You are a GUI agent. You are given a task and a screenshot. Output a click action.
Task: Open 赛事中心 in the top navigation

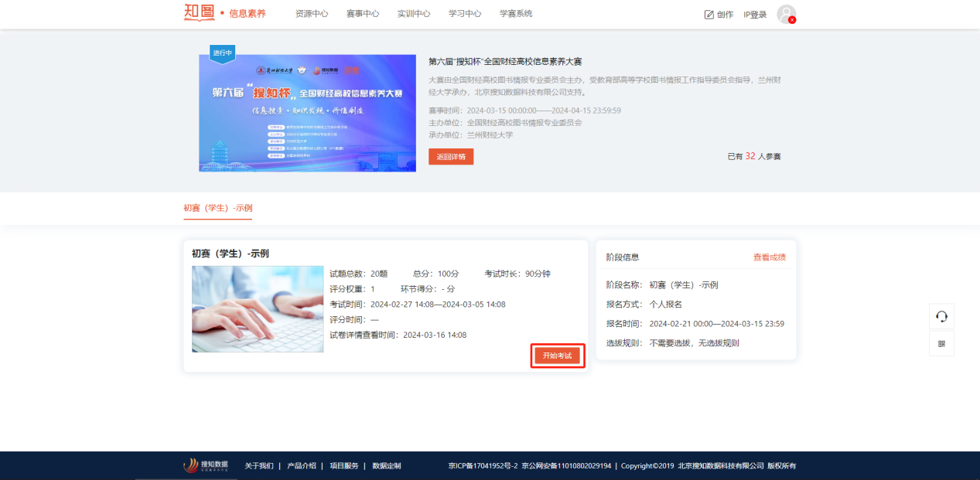[x=363, y=14]
